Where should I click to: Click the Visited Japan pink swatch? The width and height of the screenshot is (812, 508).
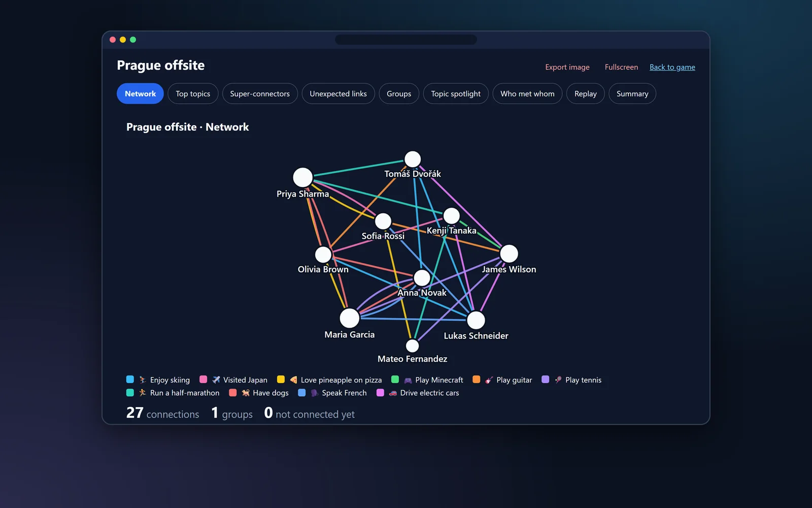[x=203, y=379]
